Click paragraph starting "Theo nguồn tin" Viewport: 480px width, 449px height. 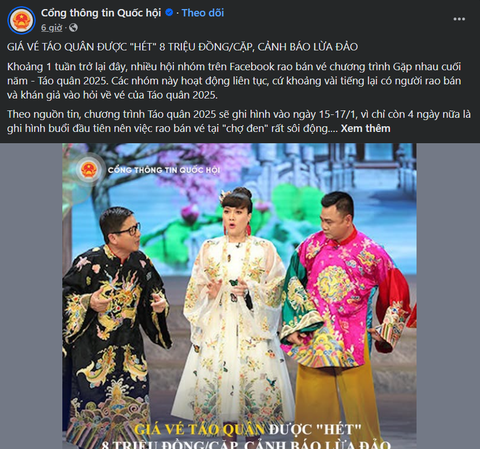click(x=239, y=121)
